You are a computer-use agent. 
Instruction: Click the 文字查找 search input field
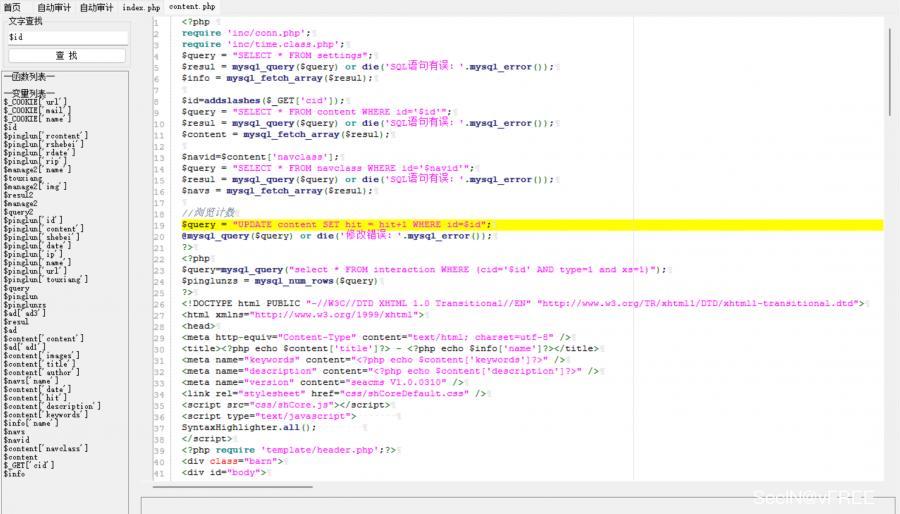coord(68,37)
